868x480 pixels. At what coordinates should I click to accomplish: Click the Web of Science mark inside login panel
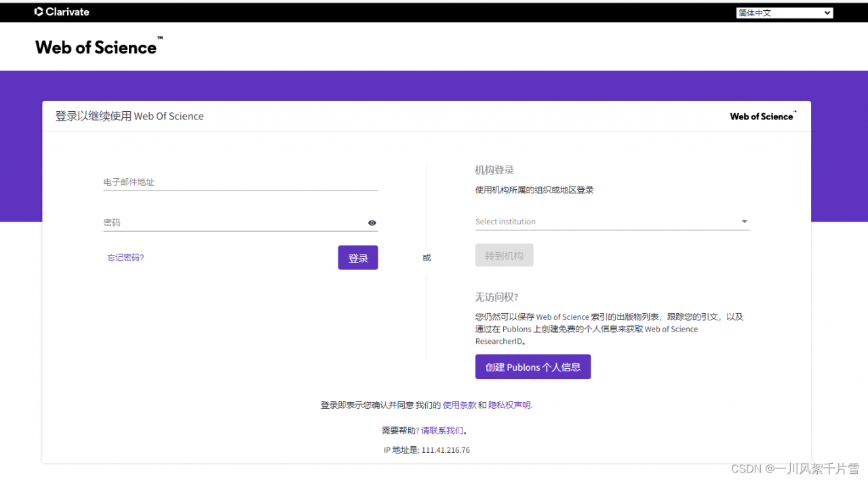(x=761, y=116)
